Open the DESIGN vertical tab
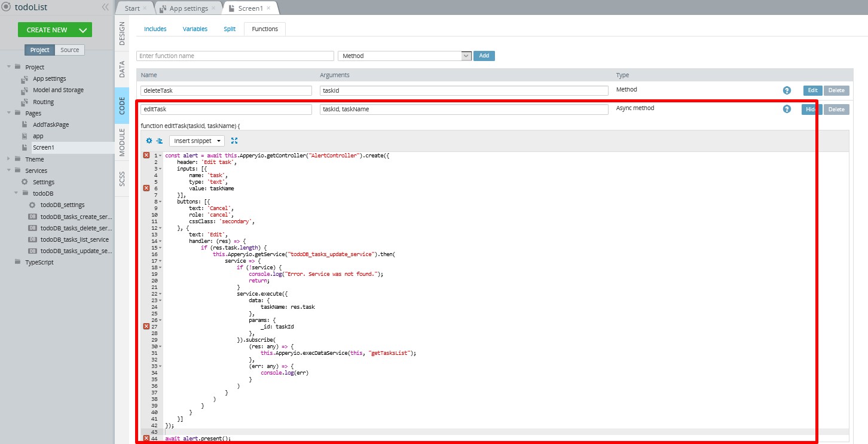 coord(122,34)
